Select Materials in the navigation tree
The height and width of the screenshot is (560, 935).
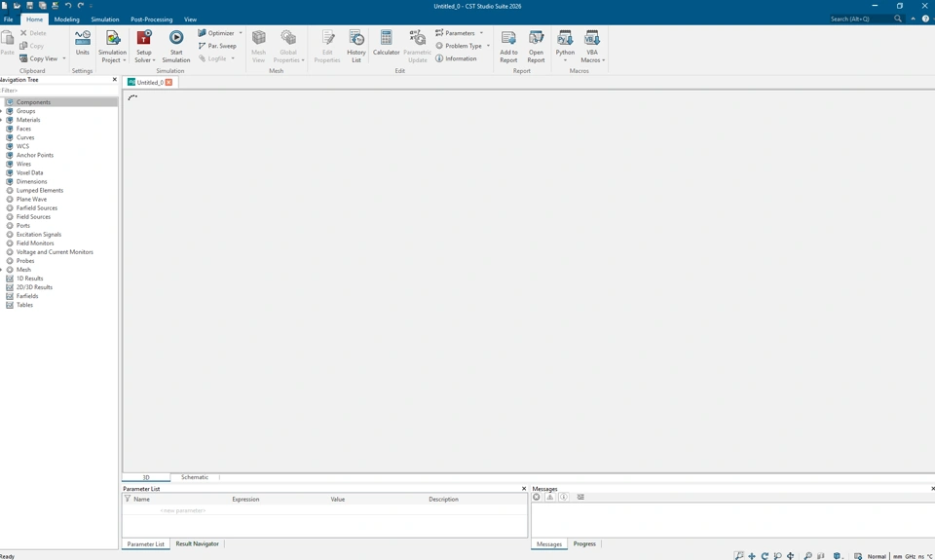point(28,120)
